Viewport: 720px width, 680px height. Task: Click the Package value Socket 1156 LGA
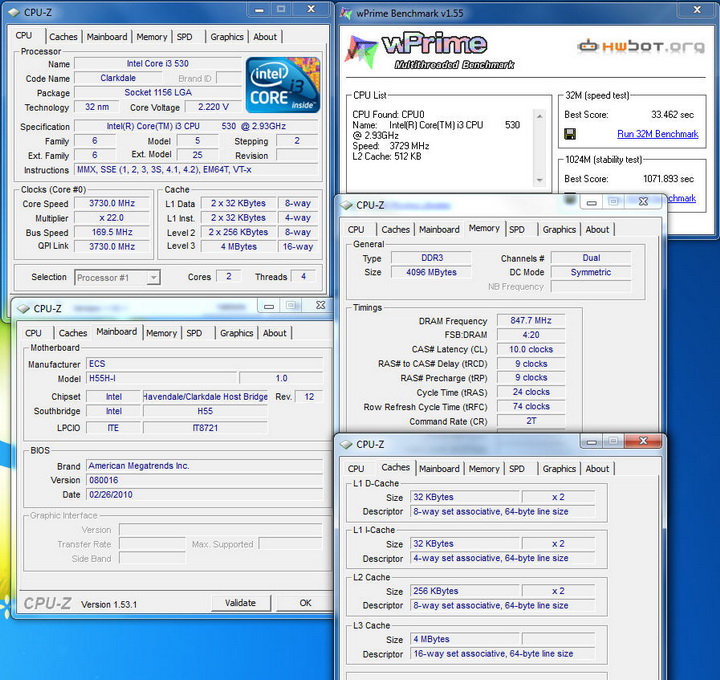point(158,92)
